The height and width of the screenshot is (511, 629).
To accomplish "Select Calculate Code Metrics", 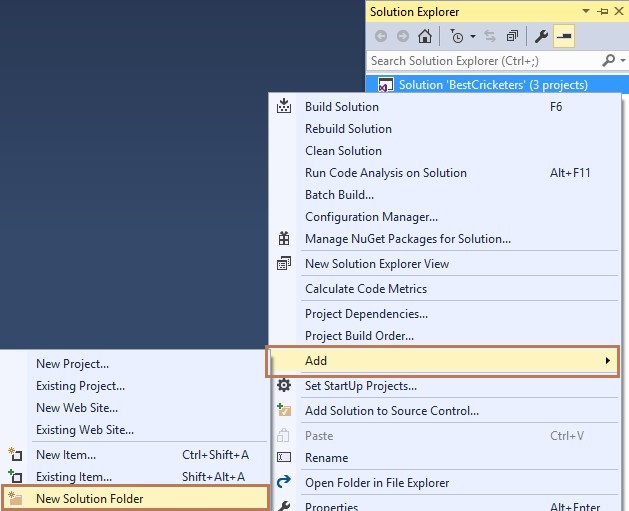I will [x=445, y=289].
